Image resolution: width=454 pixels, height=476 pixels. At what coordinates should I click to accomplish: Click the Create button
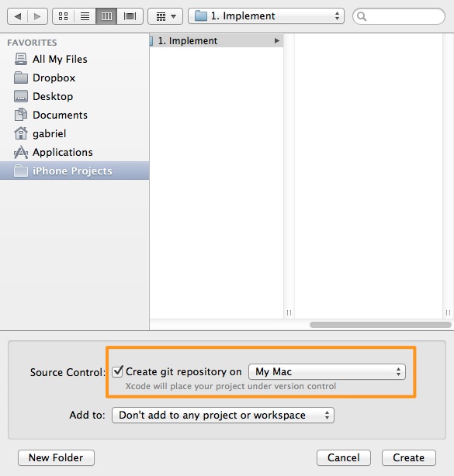(409, 458)
